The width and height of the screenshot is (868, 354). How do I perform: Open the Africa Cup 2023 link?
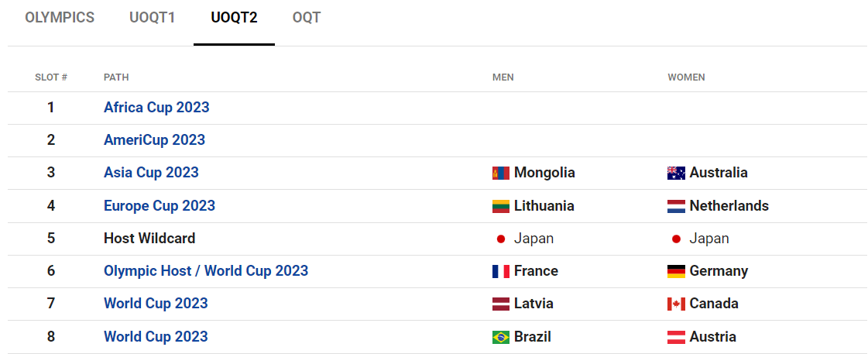pyautogui.click(x=156, y=107)
